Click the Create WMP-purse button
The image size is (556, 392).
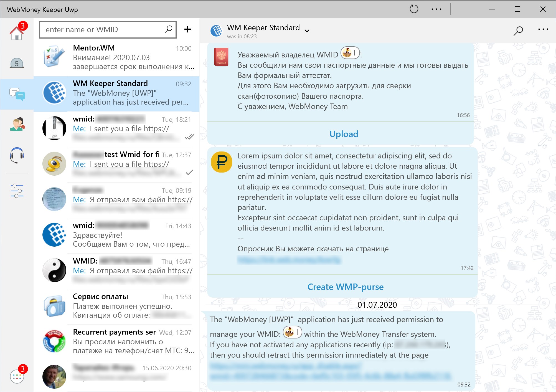pos(345,287)
